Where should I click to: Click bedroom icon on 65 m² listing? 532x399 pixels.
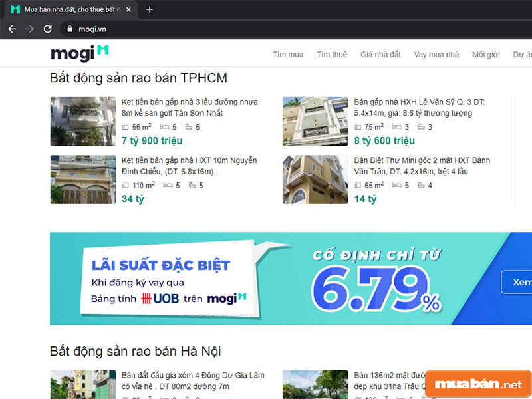pyautogui.click(x=397, y=185)
